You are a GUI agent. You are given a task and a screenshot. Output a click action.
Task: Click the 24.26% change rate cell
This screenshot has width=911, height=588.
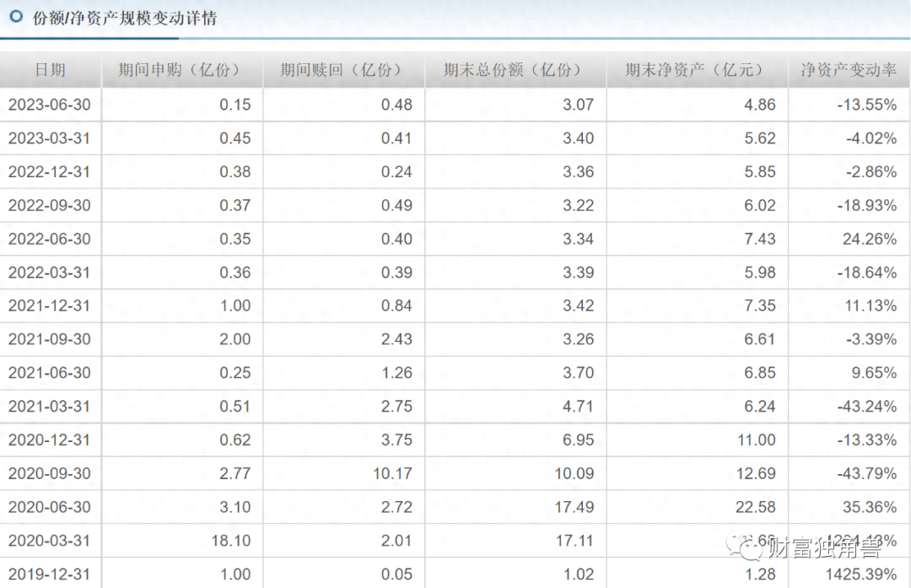[x=869, y=239]
